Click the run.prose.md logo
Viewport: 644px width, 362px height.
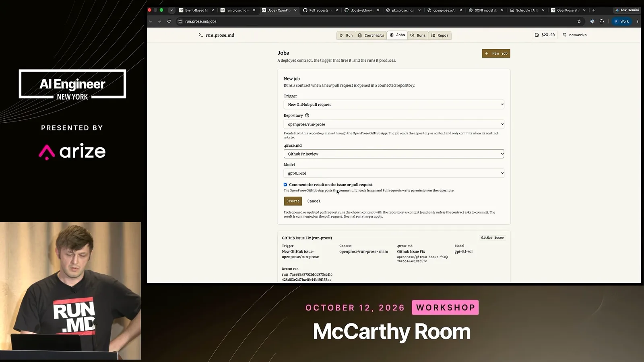point(217,35)
